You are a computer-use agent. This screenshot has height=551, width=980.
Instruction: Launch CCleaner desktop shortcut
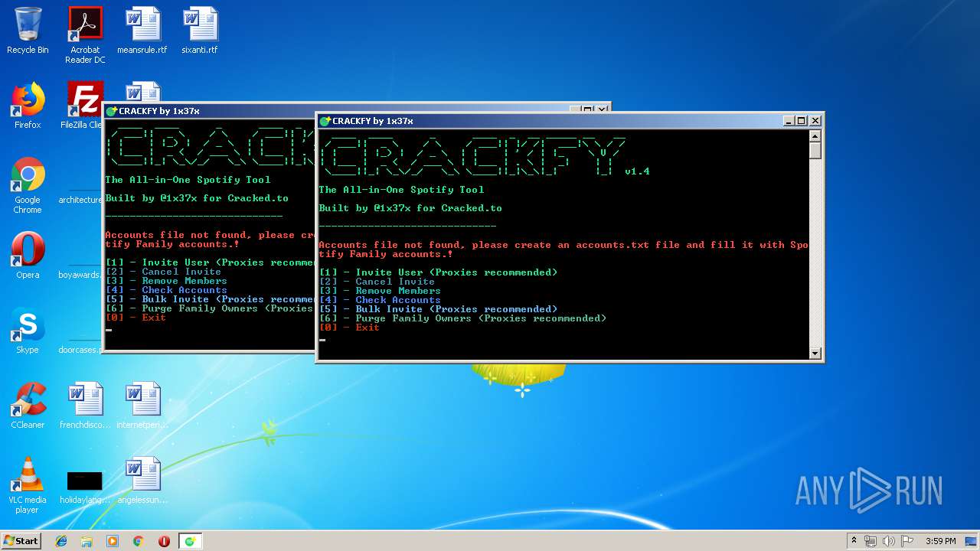pyautogui.click(x=28, y=406)
